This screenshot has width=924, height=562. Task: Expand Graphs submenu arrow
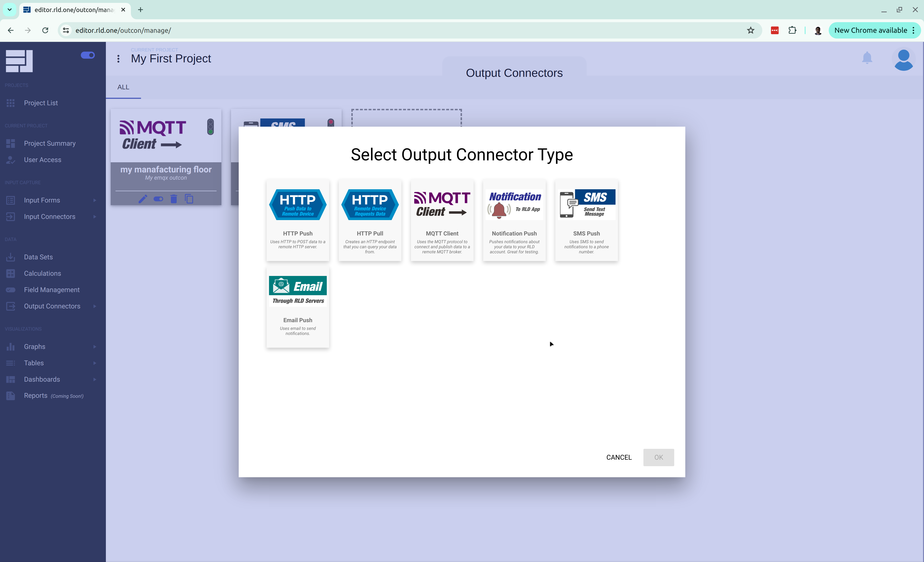coord(95,347)
